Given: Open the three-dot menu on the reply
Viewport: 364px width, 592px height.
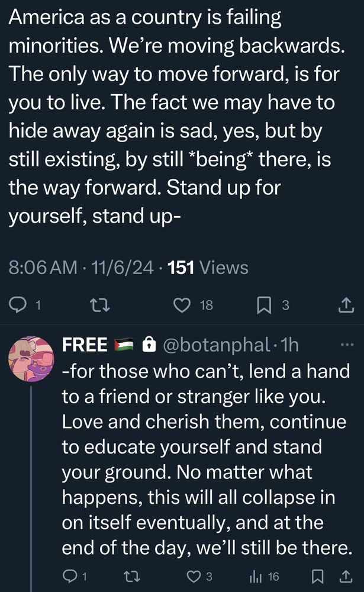Looking at the screenshot, I should 347,345.
